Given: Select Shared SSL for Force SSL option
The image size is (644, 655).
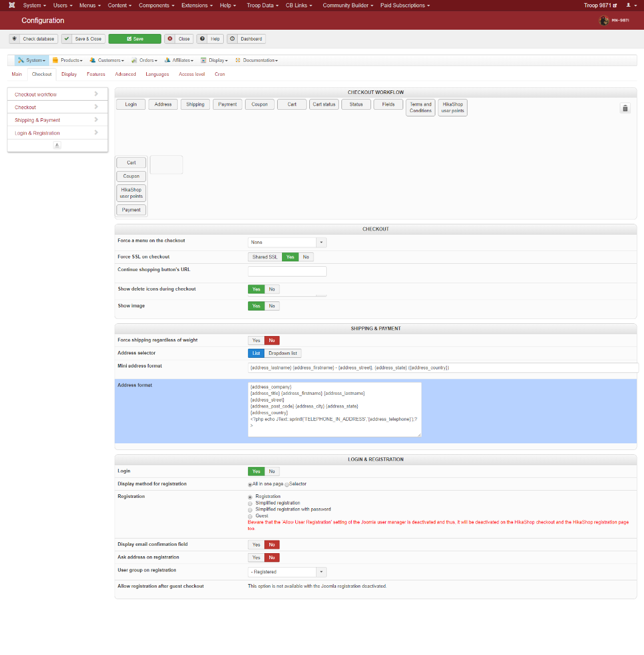Looking at the screenshot, I should point(265,257).
